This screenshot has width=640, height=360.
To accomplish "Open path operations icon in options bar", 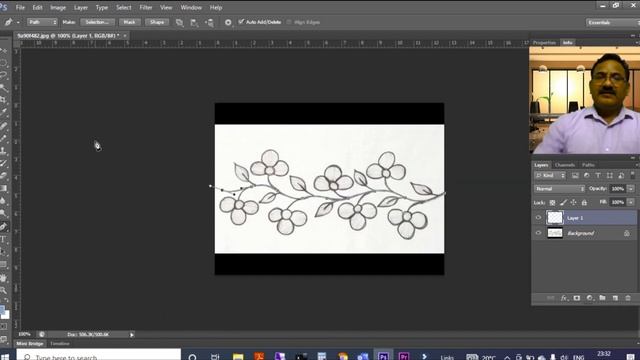I will [180, 22].
